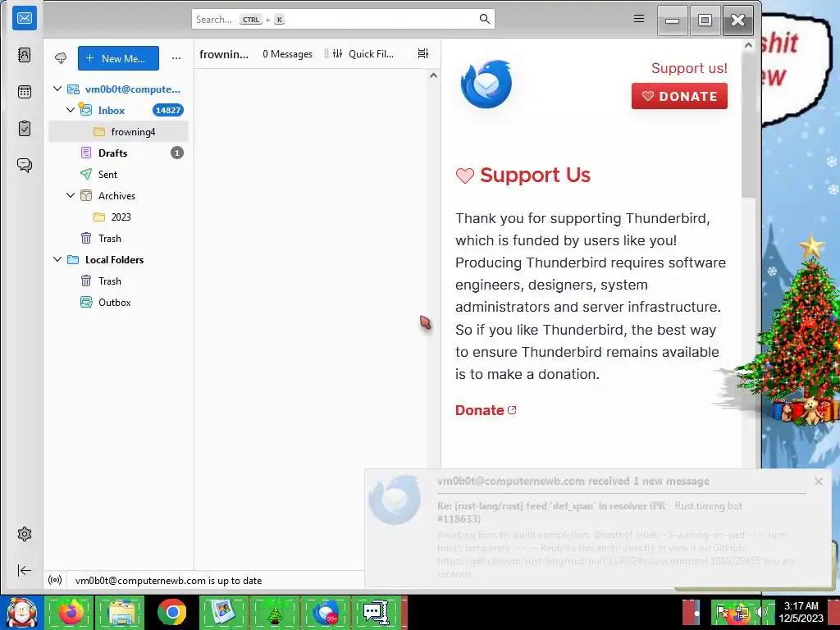The image size is (840, 630).
Task: Click the Get Messages cloud icon
Action: (x=61, y=58)
